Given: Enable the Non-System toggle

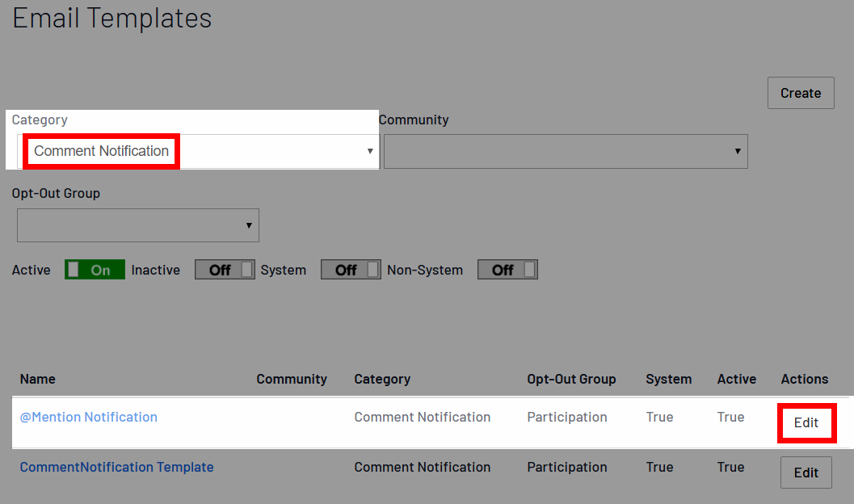Looking at the screenshot, I should (x=507, y=270).
